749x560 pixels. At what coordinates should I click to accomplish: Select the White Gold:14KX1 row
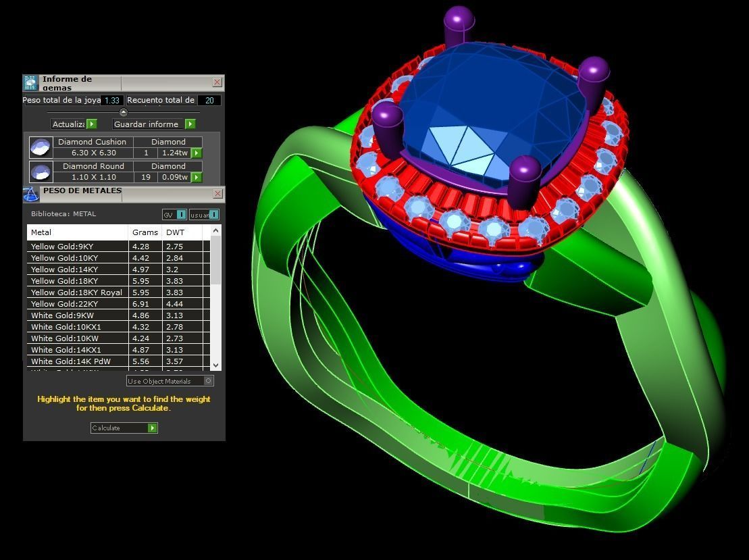118,350
